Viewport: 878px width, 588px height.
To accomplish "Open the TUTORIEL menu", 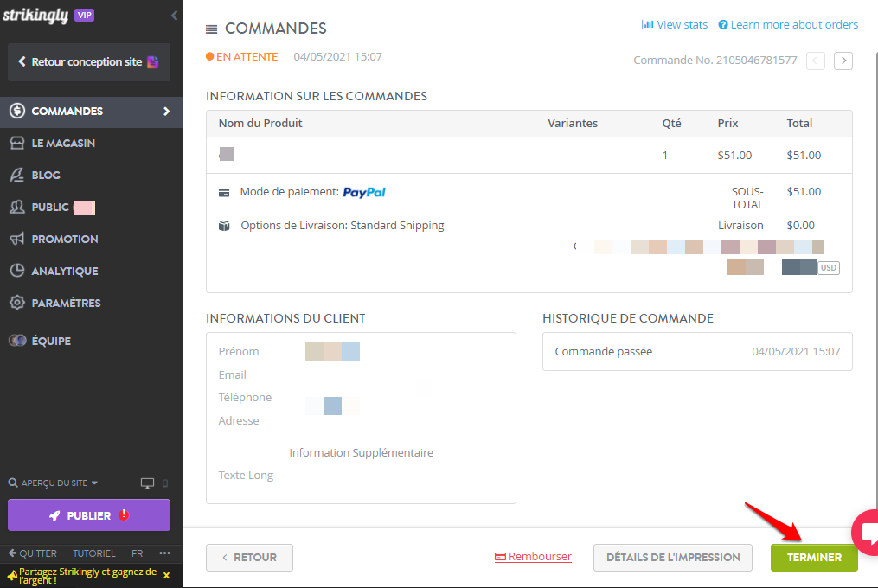I will pos(93,553).
